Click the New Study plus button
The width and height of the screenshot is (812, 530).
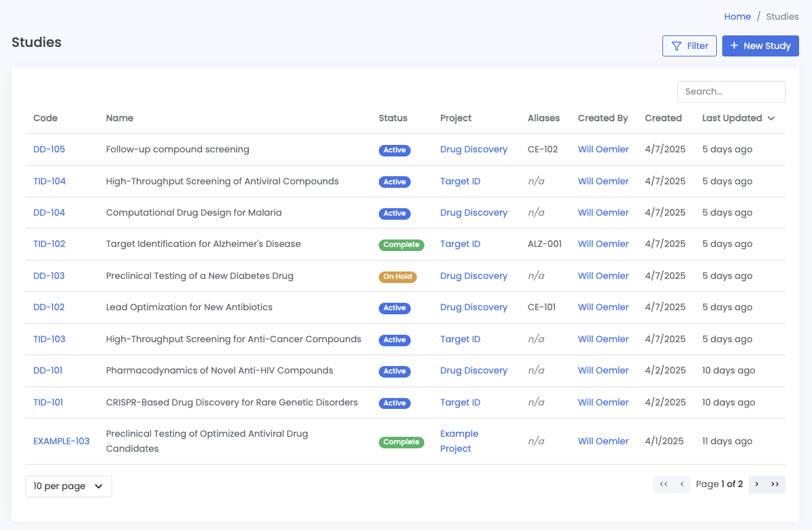(760, 46)
